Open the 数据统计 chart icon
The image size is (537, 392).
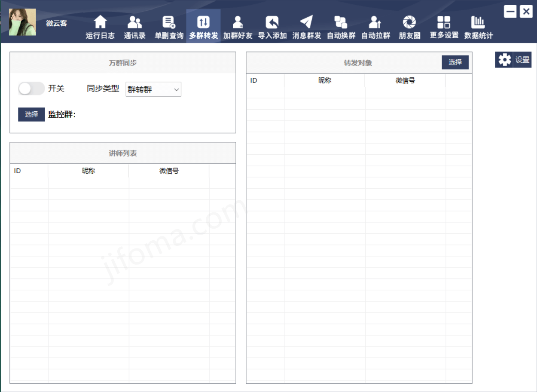tap(478, 22)
